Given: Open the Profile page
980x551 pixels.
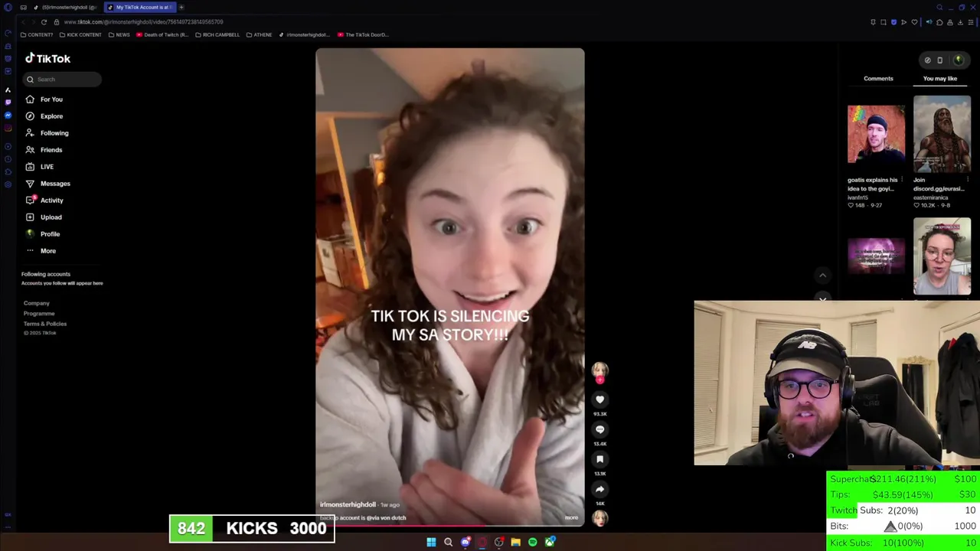Looking at the screenshot, I should pyautogui.click(x=42, y=234).
